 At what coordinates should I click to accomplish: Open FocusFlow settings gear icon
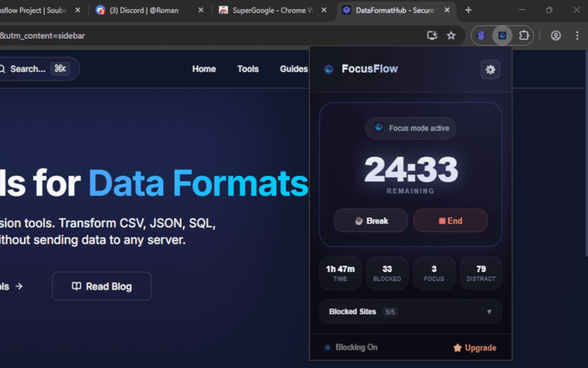(490, 70)
